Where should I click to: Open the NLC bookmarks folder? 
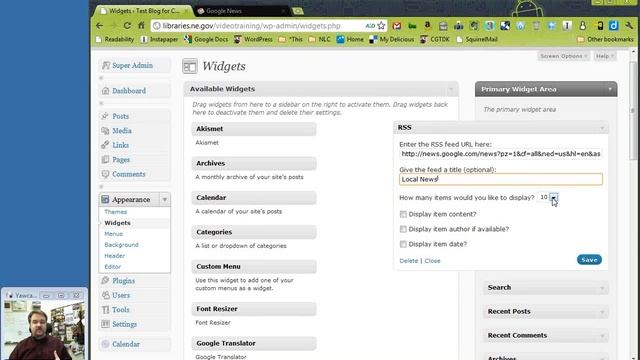click(x=320, y=39)
